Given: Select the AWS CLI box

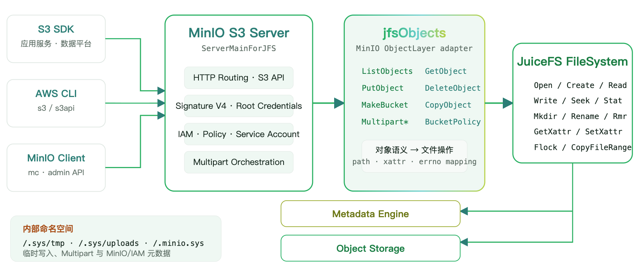Looking at the screenshot, I should tap(56, 103).
